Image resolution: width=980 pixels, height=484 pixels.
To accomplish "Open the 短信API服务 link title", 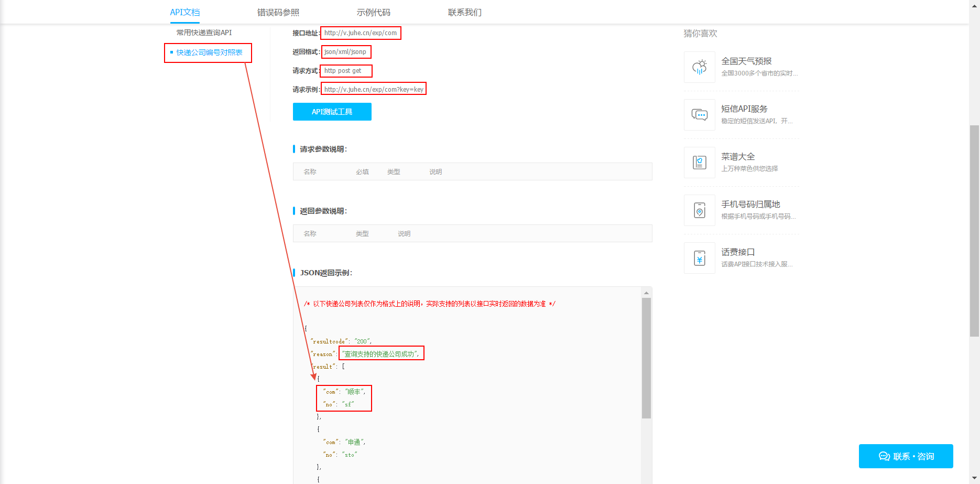I will tap(744, 109).
